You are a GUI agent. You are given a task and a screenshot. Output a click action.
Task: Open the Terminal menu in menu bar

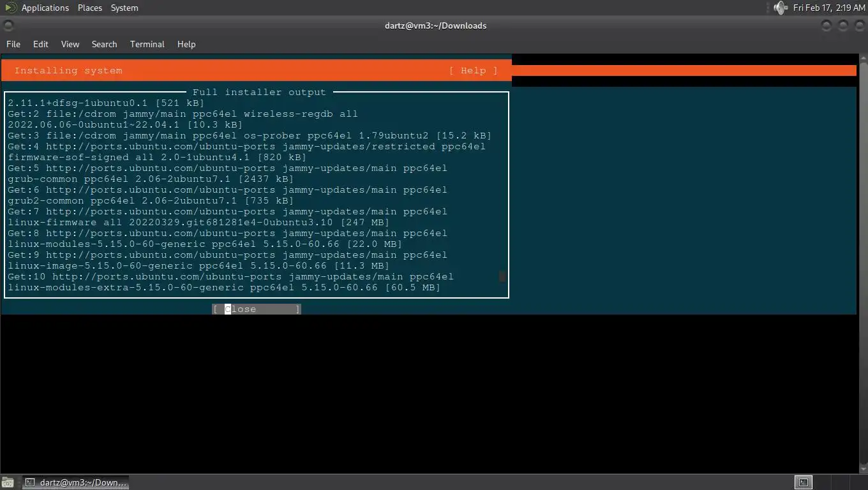click(147, 44)
